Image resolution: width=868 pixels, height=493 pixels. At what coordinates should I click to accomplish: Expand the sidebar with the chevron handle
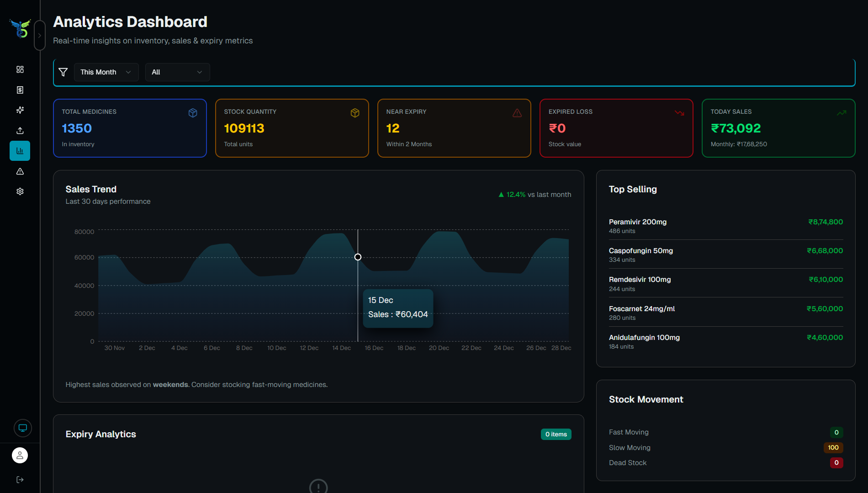point(40,36)
